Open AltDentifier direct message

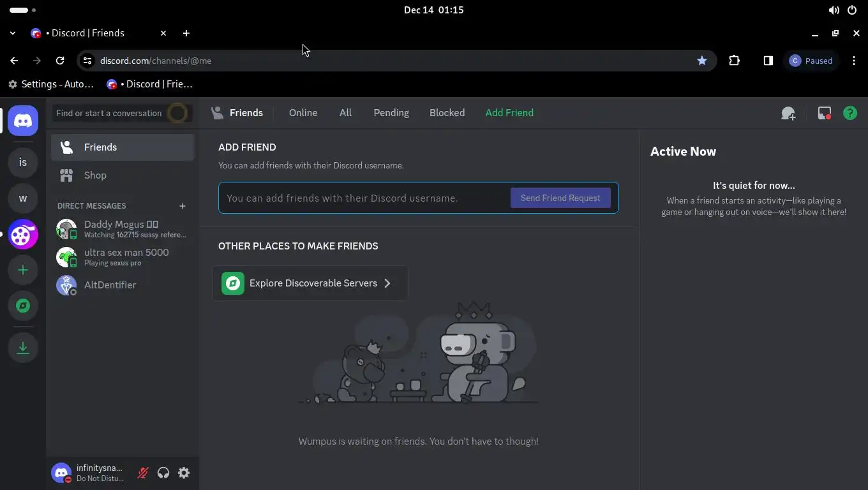(x=123, y=285)
